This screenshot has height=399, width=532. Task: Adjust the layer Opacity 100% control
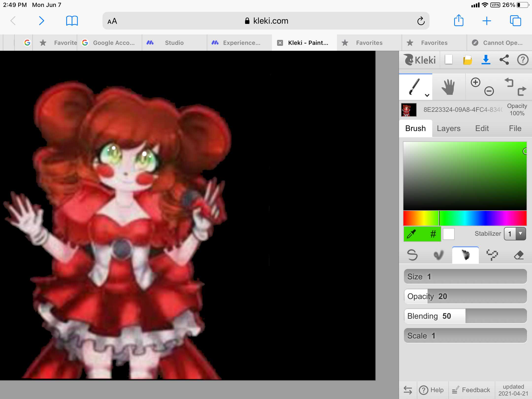point(517,110)
